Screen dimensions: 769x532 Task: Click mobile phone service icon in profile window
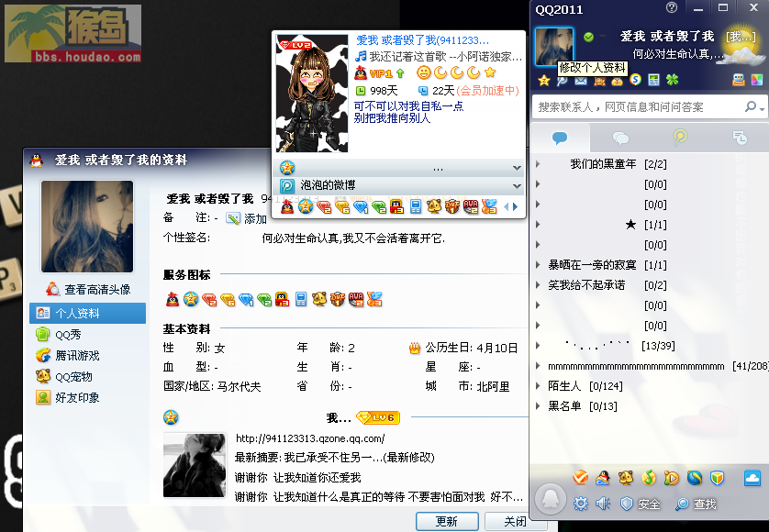(301, 299)
